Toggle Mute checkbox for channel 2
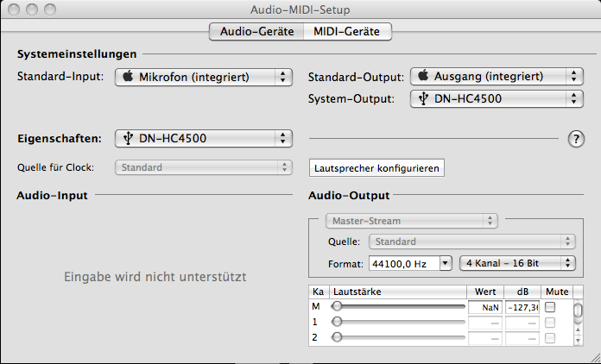The height and width of the screenshot is (364, 601). (x=550, y=336)
